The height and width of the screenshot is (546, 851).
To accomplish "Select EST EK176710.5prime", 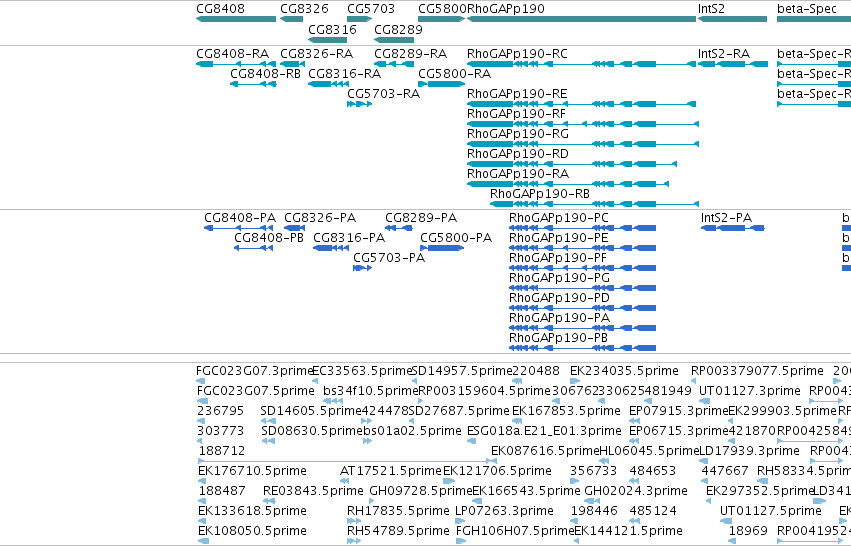I will [x=202, y=481].
